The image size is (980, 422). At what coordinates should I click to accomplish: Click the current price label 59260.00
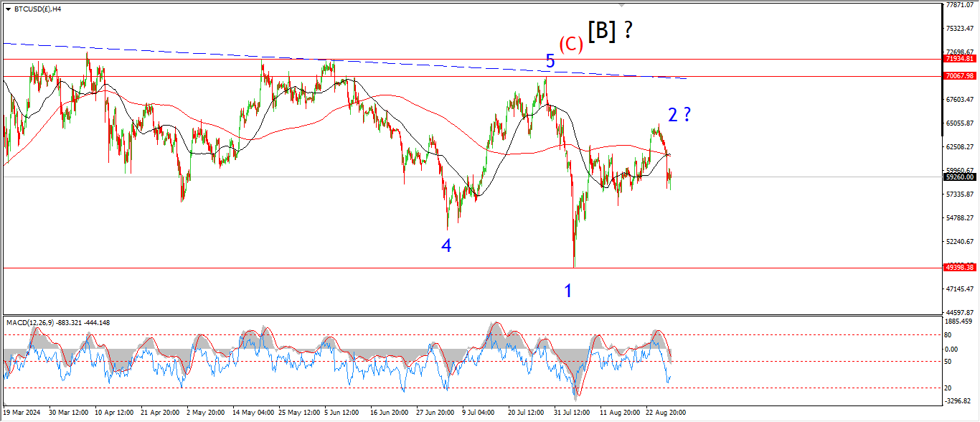[959, 177]
